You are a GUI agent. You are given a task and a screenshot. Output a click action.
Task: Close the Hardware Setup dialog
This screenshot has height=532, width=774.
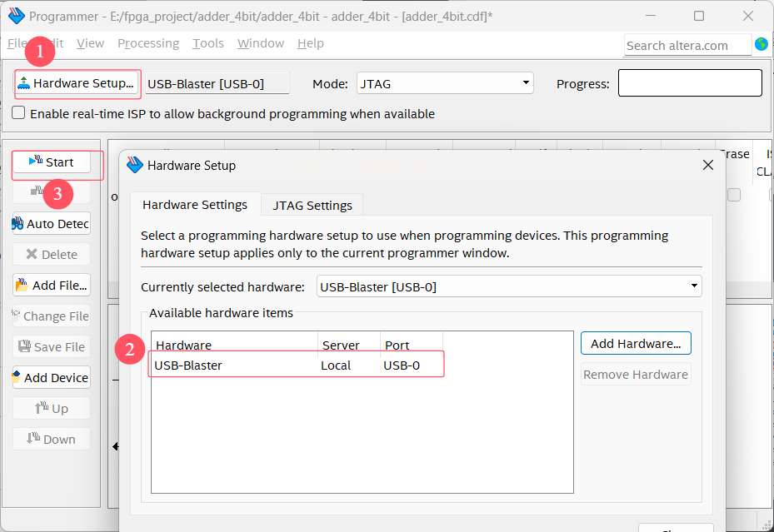[708, 165]
